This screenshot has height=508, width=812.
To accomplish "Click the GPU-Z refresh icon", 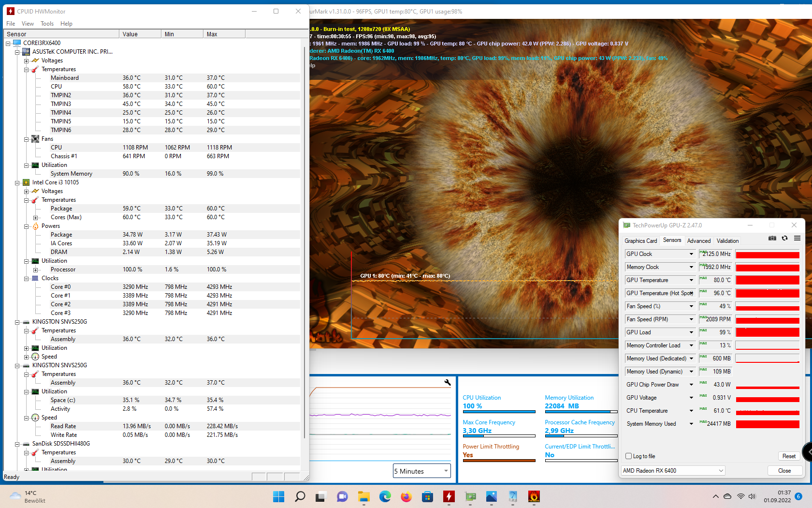I will (784, 238).
